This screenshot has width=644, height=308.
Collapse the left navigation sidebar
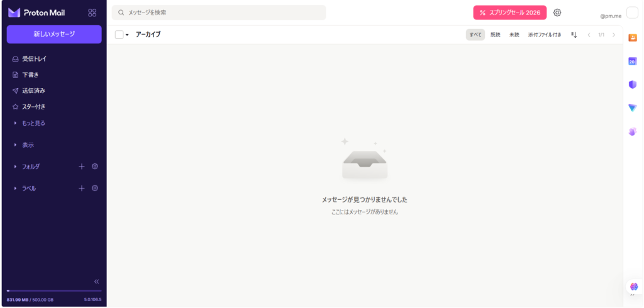pos(96,282)
